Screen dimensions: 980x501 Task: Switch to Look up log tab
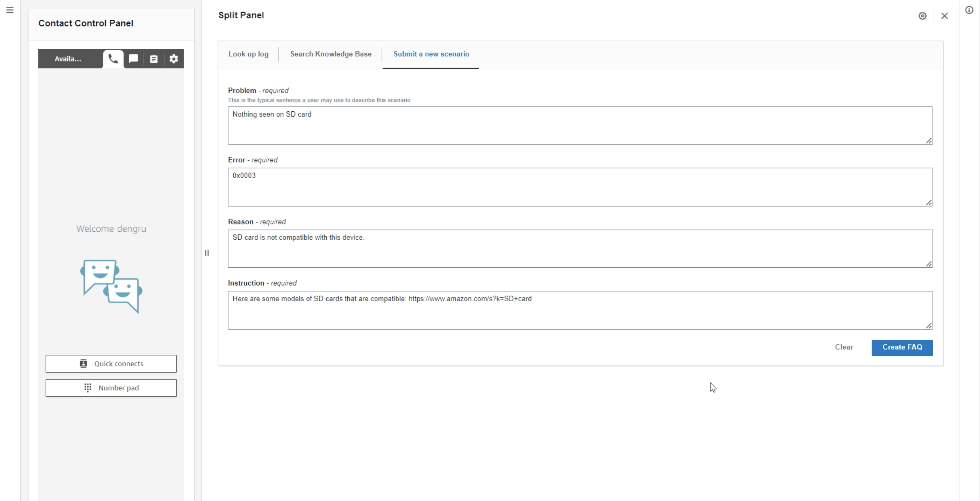[x=248, y=54]
